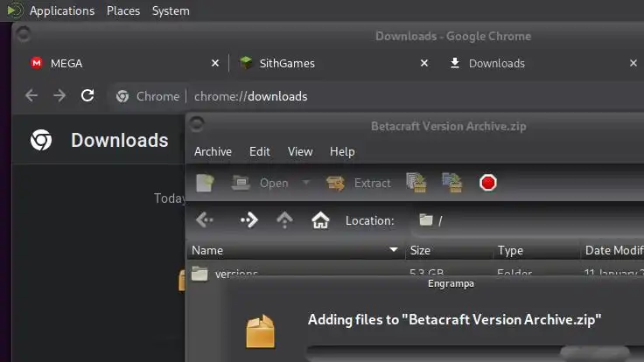
Task: Sort file list by Size column
Action: coord(449,250)
